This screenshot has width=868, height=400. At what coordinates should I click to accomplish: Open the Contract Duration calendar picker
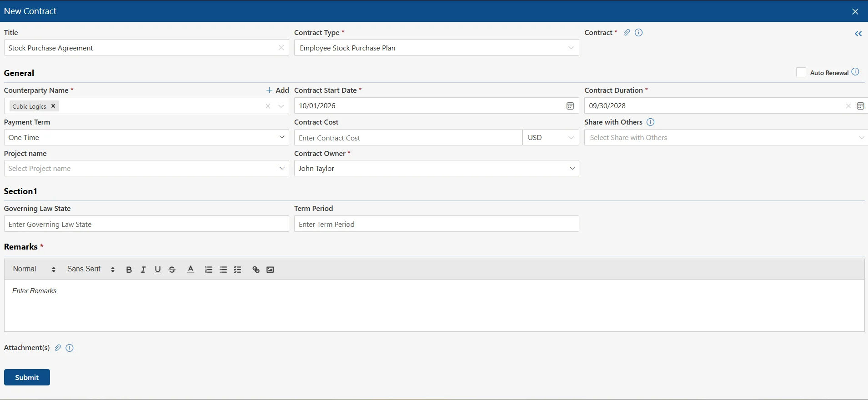tap(860, 106)
